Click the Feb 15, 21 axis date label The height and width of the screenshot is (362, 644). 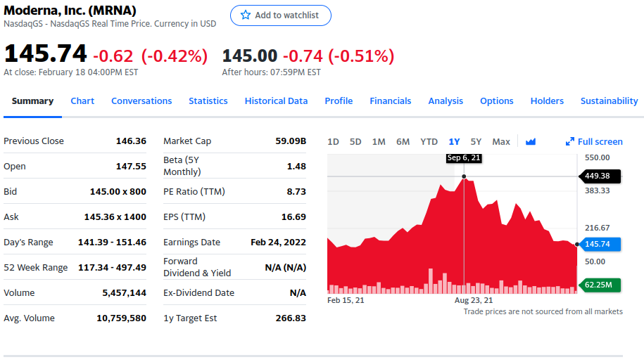(346, 300)
